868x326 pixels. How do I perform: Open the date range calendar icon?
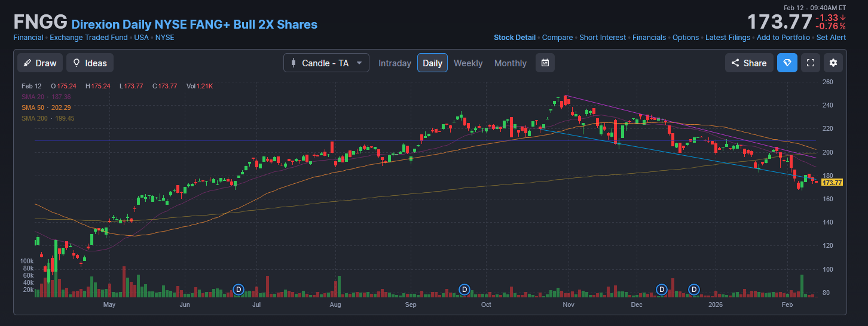[x=545, y=63]
